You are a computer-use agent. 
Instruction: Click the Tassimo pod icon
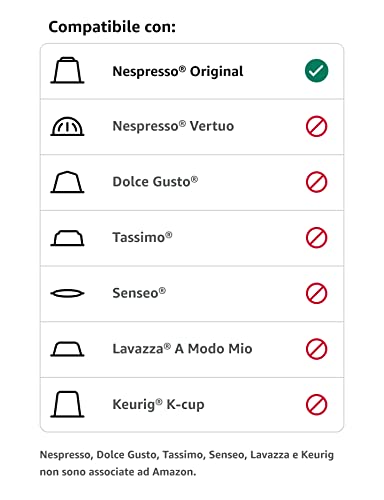67,238
